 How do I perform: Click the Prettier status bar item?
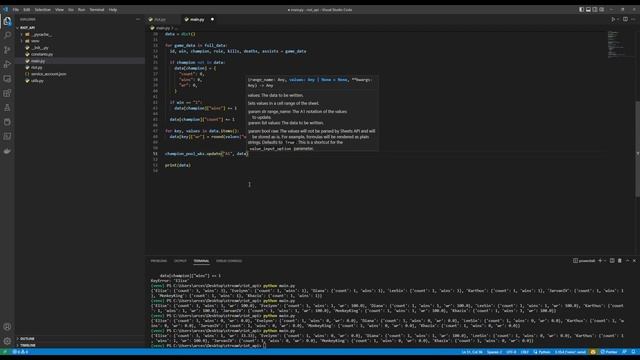pyautogui.click(x=609, y=352)
